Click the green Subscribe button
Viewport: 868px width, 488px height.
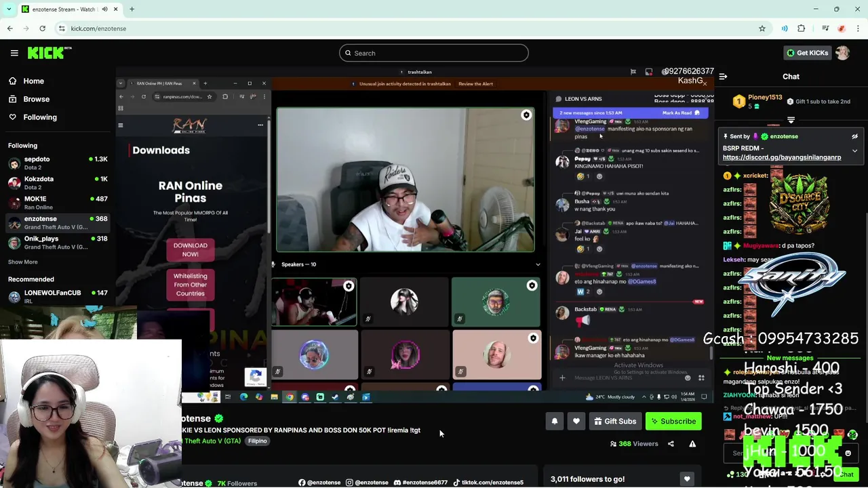click(x=673, y=422)
